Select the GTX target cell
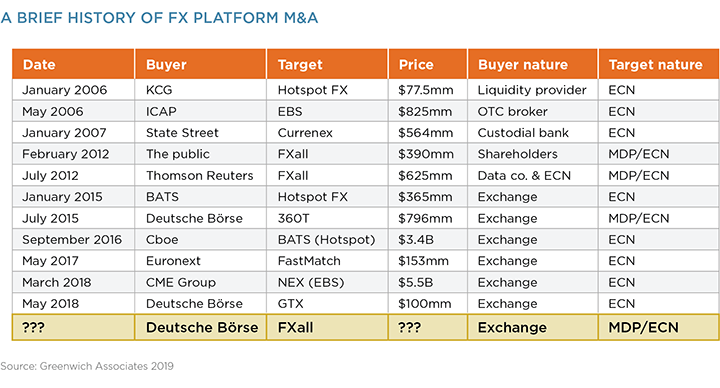This screenshot has height=388, width=720. tap(327, 304)
